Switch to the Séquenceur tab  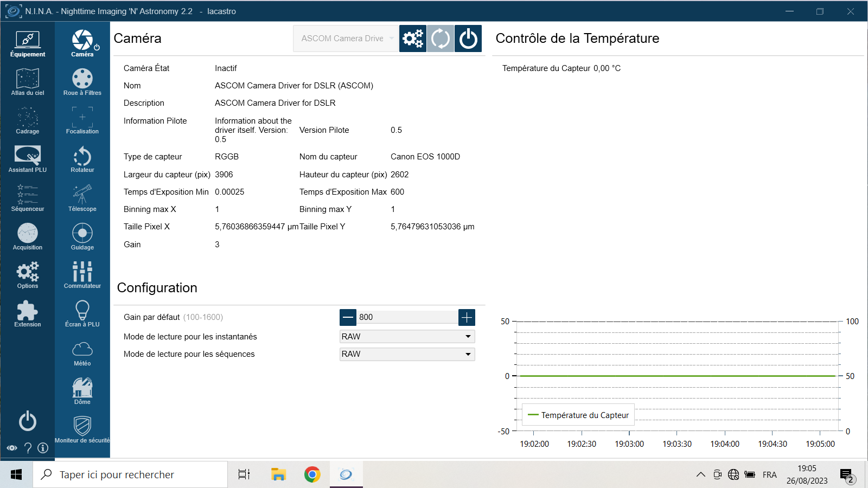pyautogui.click(x=28, y=198)
